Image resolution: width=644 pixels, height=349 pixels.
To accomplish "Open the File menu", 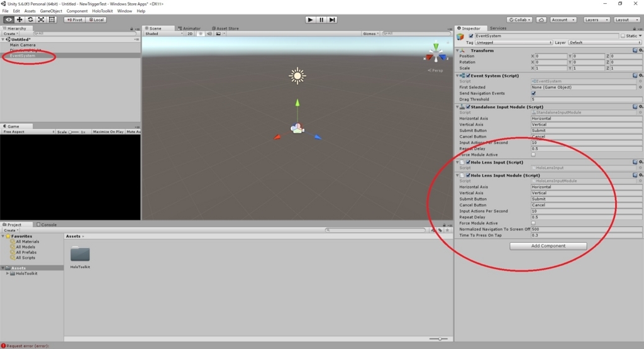I will (x=5, y=11).
